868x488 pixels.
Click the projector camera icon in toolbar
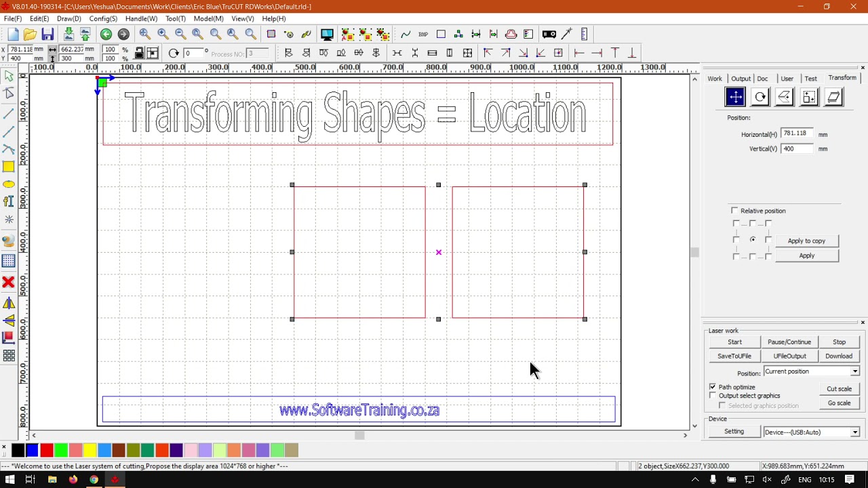[549, 35]
